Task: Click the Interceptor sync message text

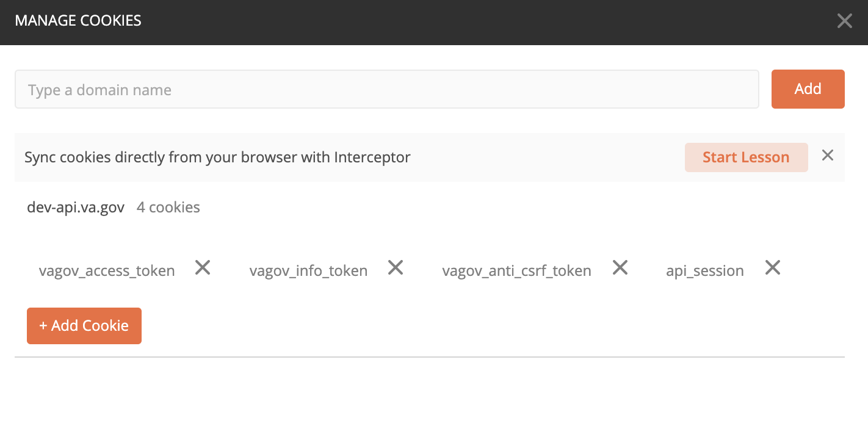Action: pyautogui.click(x=217, y=157)
